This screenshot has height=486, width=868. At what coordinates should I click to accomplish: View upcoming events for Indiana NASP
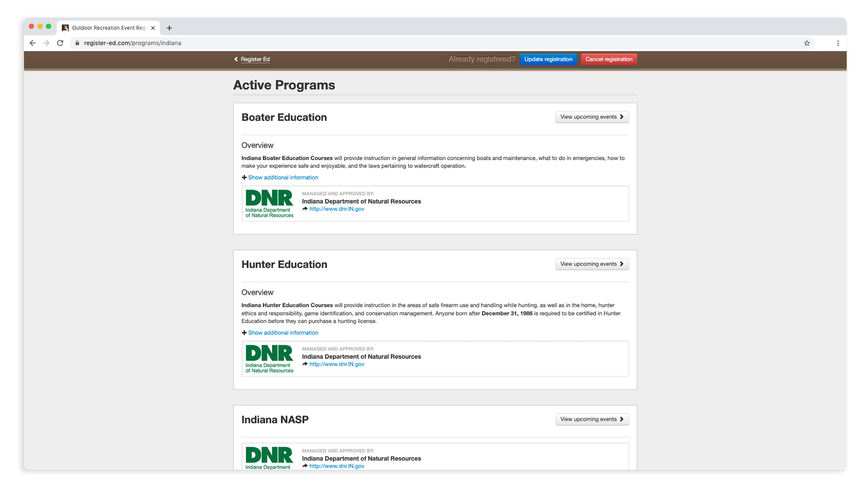point(592,419)
